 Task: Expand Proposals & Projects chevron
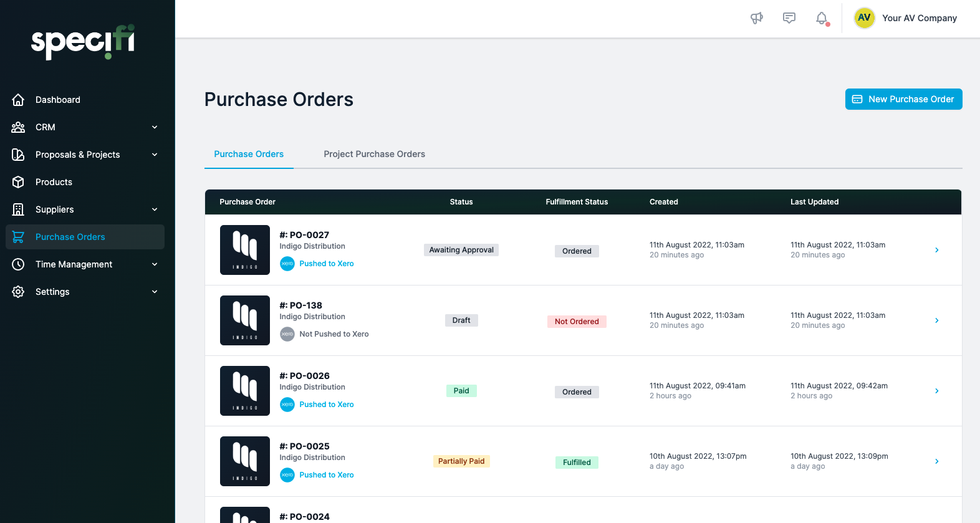tap(155, 155)
